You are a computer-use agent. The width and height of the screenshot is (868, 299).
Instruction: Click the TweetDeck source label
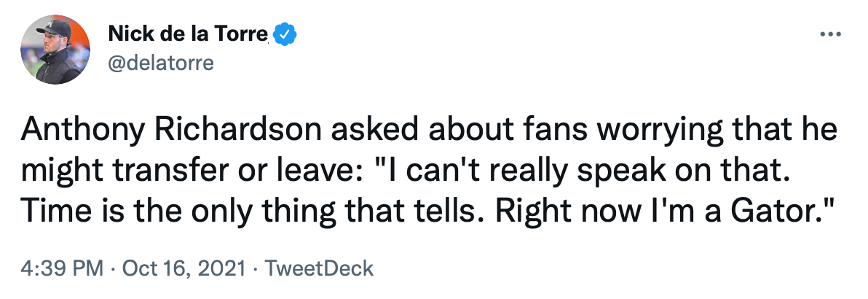320,268
